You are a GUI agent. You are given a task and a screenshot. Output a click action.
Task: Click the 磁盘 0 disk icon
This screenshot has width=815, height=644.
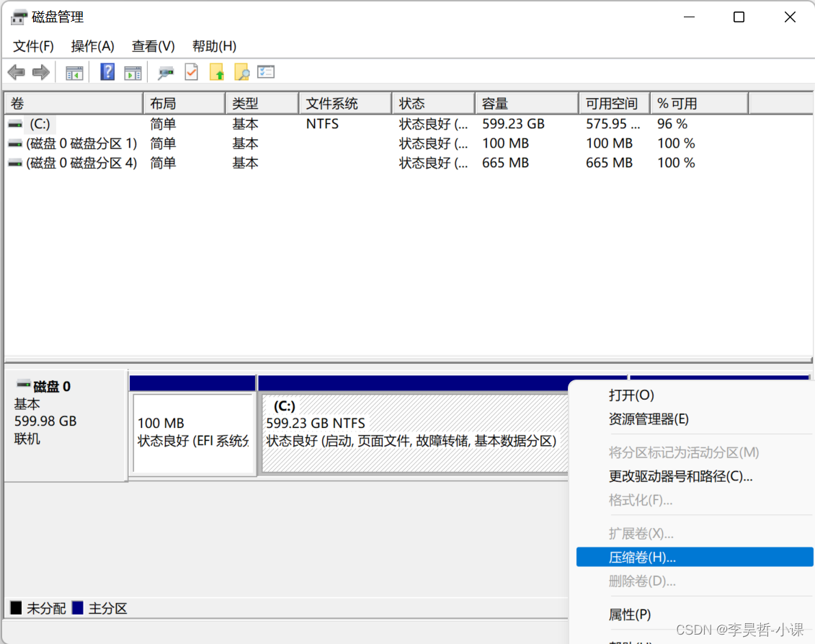coord(23,385)
